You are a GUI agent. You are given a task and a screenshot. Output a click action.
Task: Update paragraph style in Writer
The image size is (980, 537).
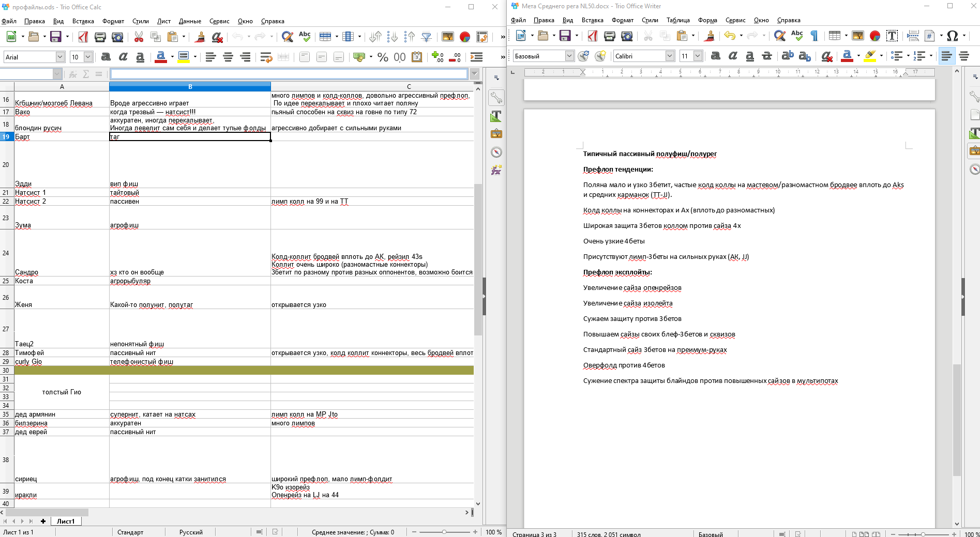[583, 56]
